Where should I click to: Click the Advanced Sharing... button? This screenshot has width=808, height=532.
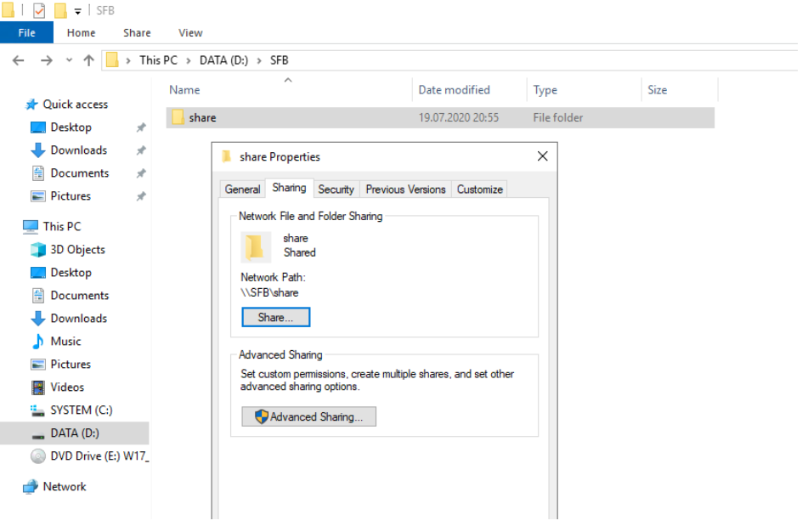click(x=308, y=417)
